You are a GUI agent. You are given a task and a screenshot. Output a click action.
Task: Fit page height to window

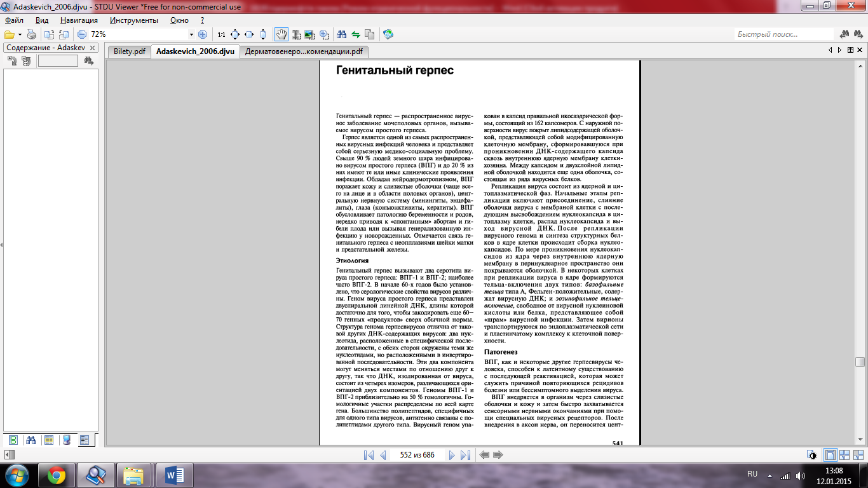[263, 34]
